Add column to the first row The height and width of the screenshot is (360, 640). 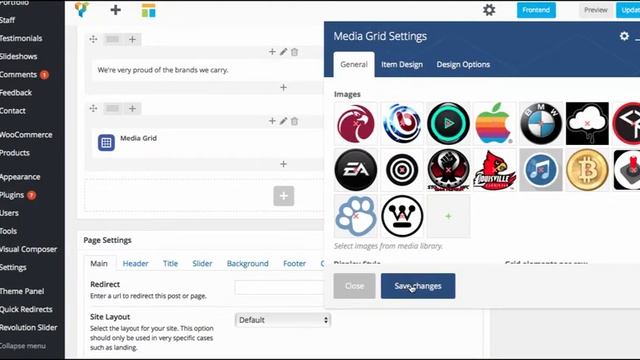click(132, 39)
